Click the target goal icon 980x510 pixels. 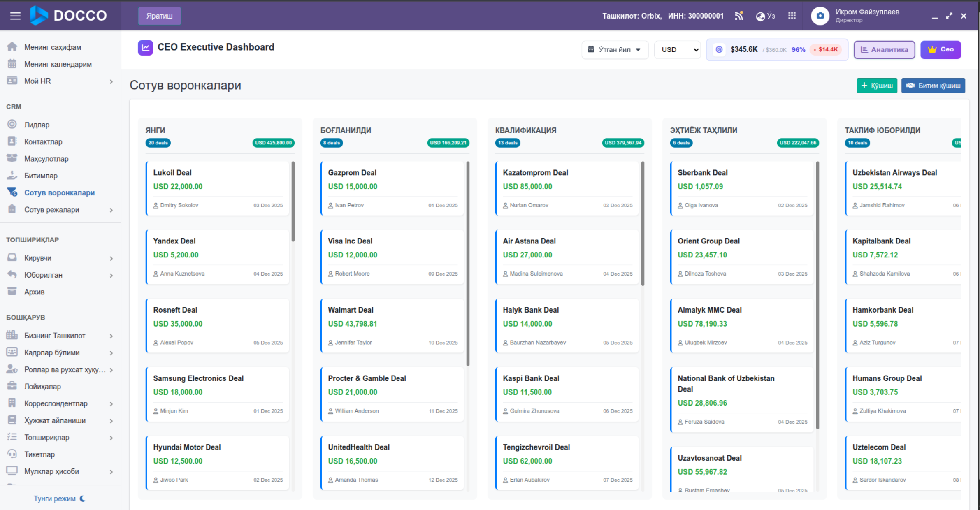[719, 49]
